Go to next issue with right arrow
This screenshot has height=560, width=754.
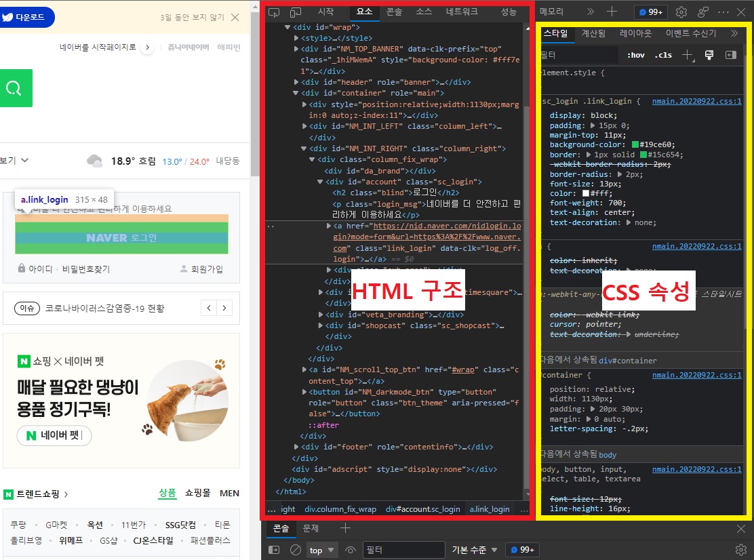[224, 308]
